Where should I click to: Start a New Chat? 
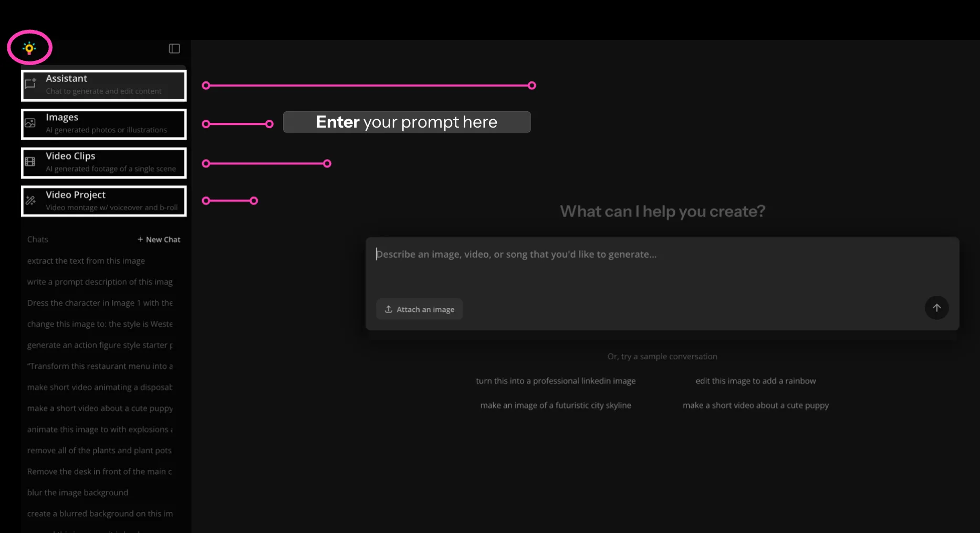159,239
